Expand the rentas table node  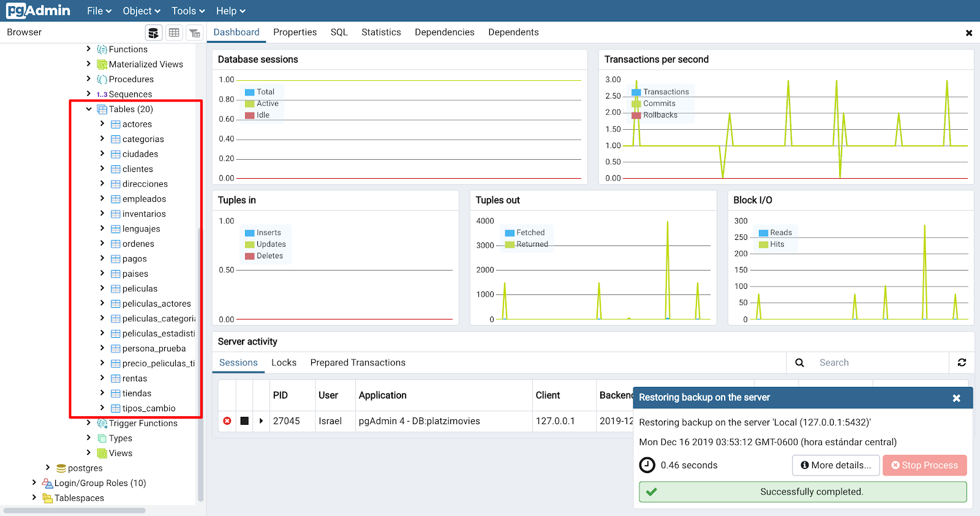(102, 378)
